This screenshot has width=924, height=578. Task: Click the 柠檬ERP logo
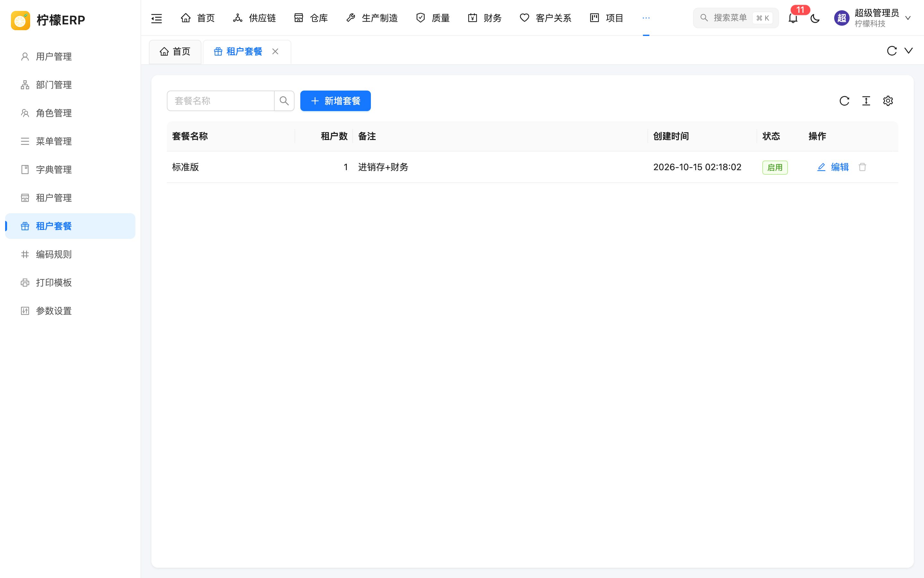tap(48, 20)
